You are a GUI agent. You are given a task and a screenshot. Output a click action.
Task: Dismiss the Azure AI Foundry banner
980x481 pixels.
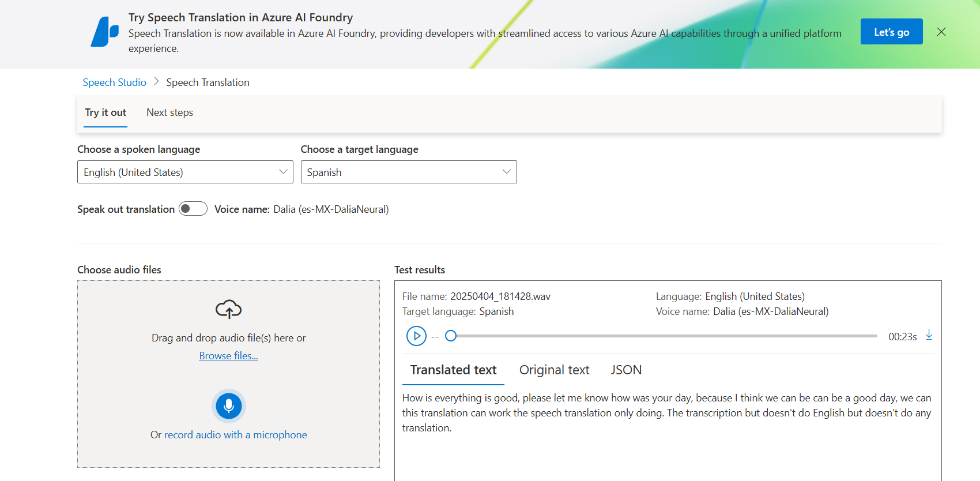[x=941, y=32]
